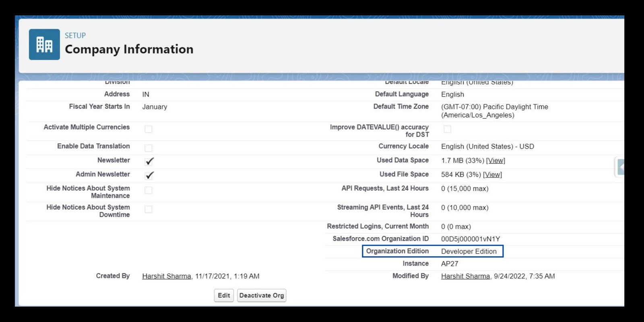Click the Organization ID value 00D5j000001vN1Y

[470, 239]
